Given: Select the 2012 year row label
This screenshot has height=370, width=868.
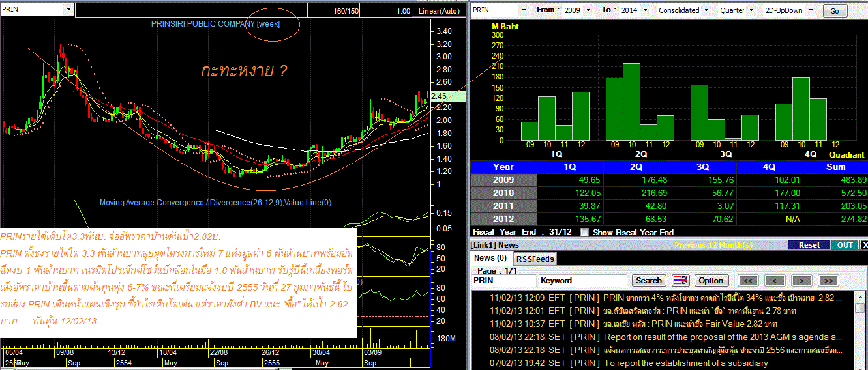Looking at the screenshot, I should click(503, 219).
